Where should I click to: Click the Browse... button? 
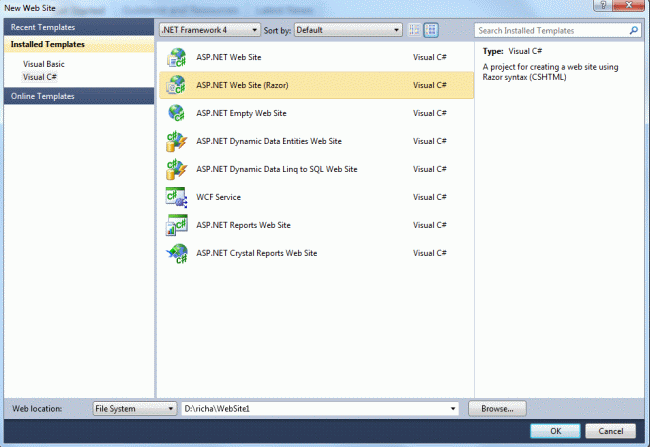(x=497, y=408)
